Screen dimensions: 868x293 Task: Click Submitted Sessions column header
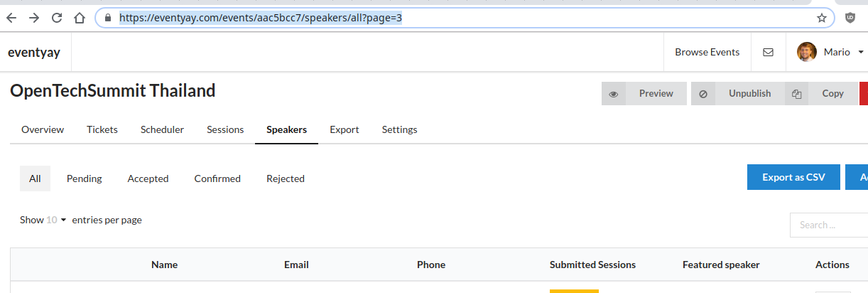(x=592, y=265)
